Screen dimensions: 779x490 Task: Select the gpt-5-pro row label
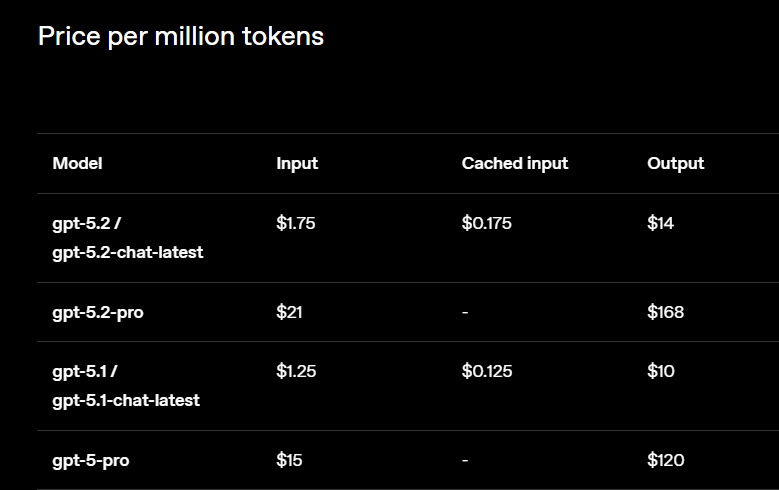(x=91, y=461)
